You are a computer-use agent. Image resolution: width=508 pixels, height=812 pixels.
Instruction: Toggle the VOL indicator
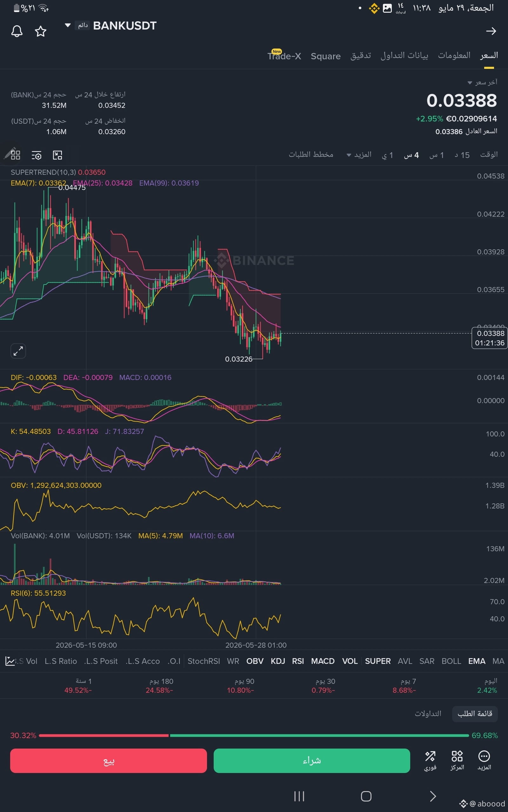[x=350, y=661]
